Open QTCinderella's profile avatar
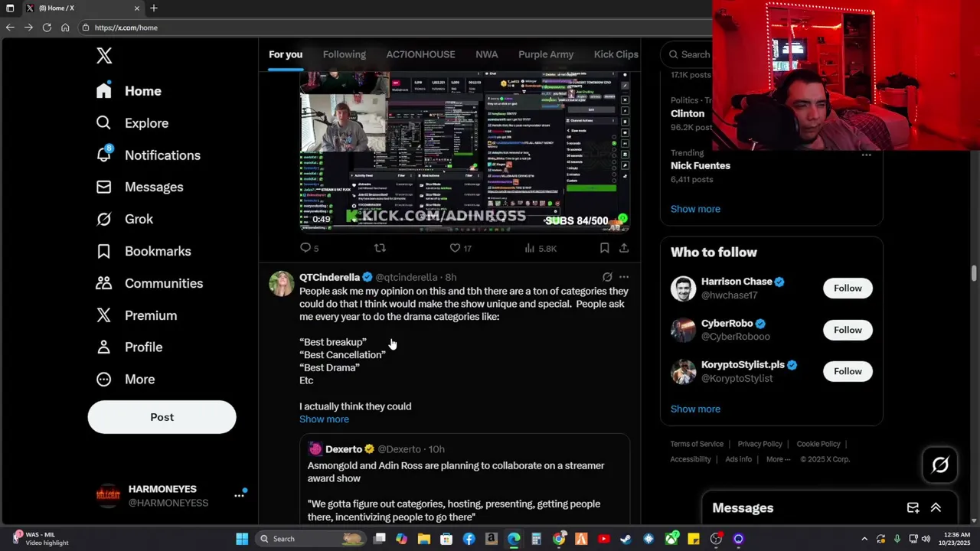The height and width of the screenshot is (551, 980). click(x=282, y=283)
